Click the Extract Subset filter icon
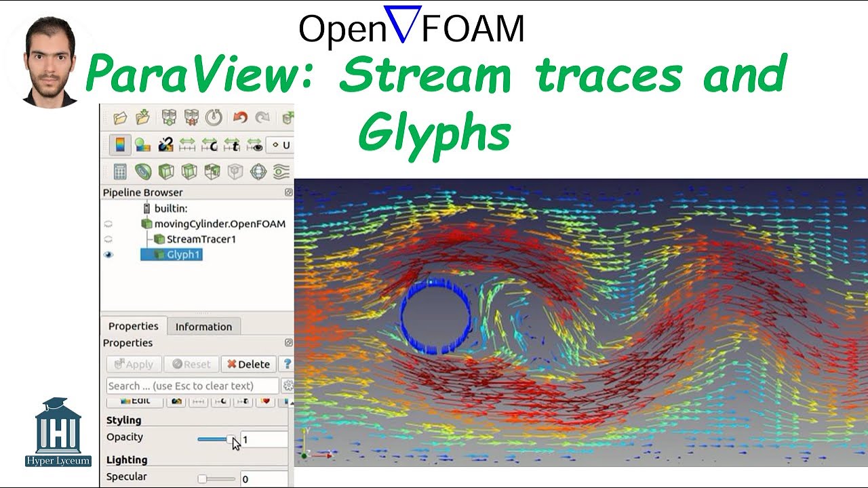 click(x=235, y=171)
